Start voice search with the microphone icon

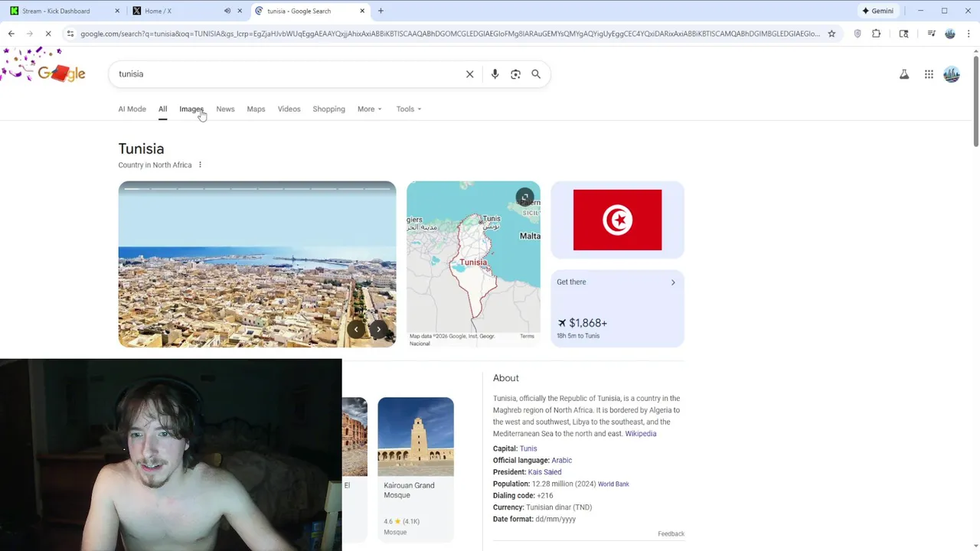pyautogui.click(x=495, y=74)
